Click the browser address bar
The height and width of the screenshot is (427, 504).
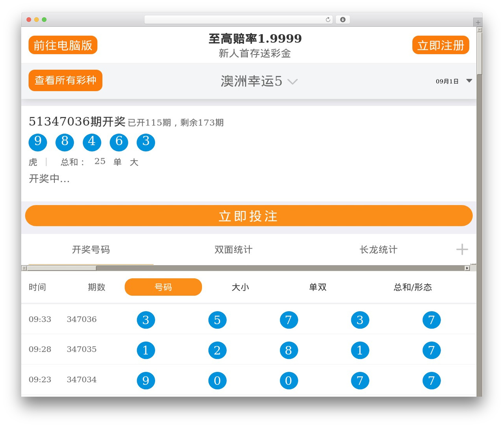[239, 20]
